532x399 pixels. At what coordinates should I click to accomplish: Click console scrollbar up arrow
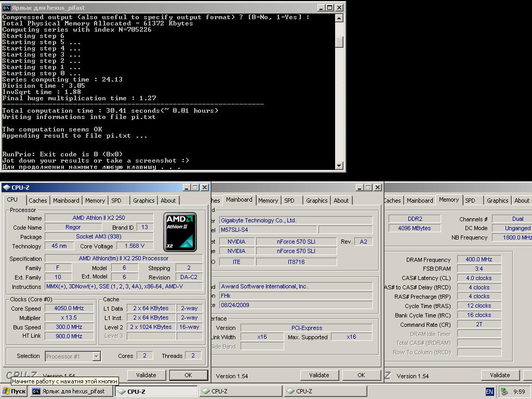(339, 18)
